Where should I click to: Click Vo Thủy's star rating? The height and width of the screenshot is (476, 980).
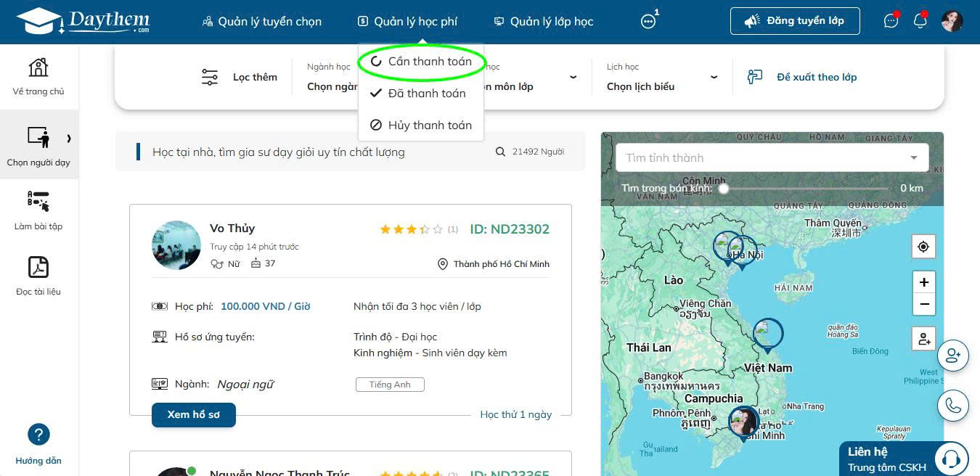coord(411,229)
